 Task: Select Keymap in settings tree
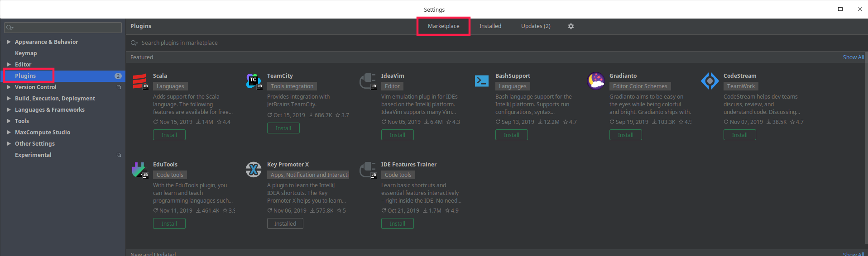(26, 53)
